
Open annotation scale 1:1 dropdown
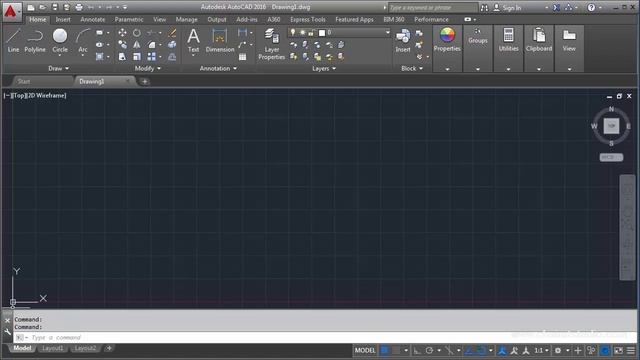[x=541, y=350]
